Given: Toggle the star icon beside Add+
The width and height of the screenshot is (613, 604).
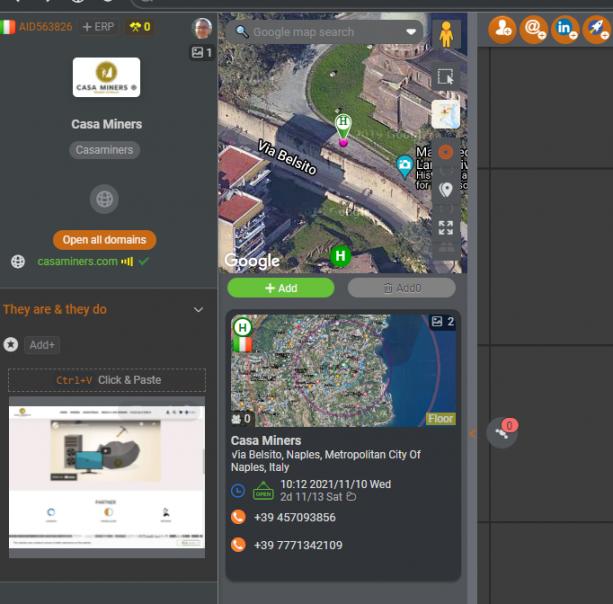Looking at the screenshot, I should 11,344.
